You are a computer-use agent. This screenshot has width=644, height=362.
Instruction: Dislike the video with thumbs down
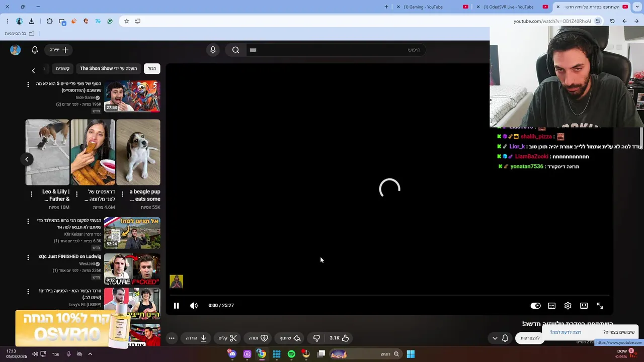316,338
